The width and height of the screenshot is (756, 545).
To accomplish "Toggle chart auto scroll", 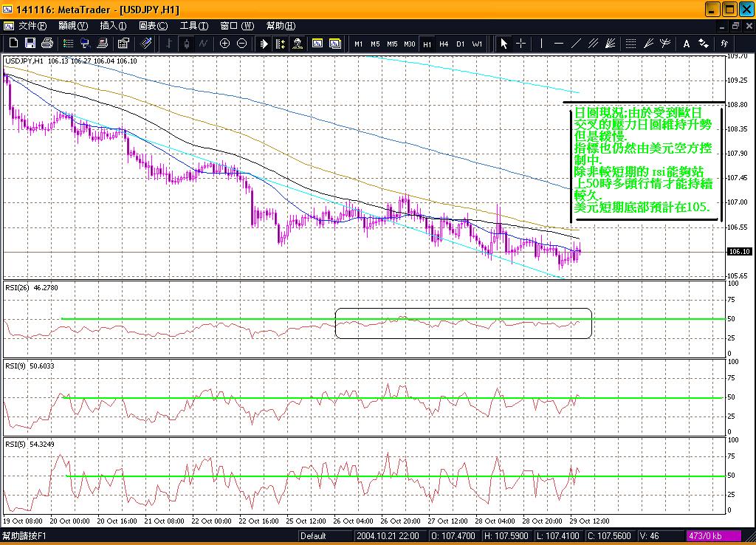I will coord(264,44).
